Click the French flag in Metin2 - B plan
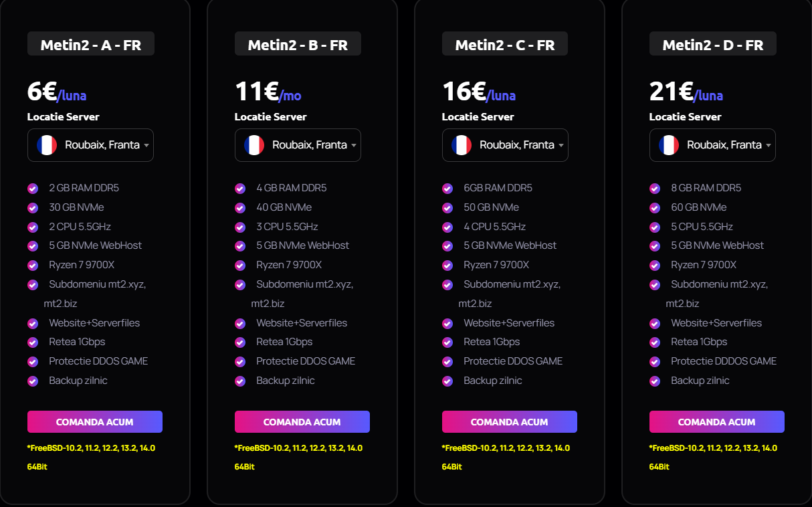 coord(254,145)
